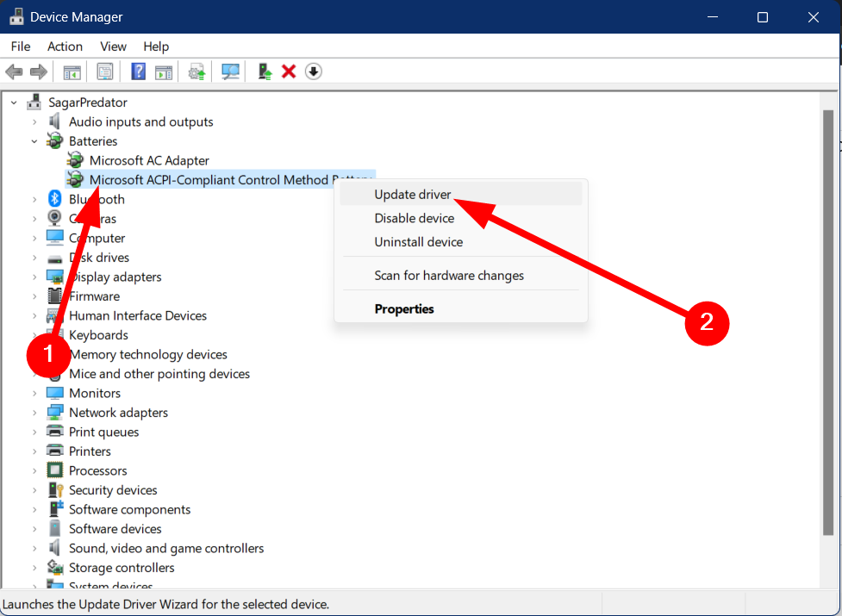Select the Batteries category label
The image size is (842, 616).
click(x=93, y=141)
